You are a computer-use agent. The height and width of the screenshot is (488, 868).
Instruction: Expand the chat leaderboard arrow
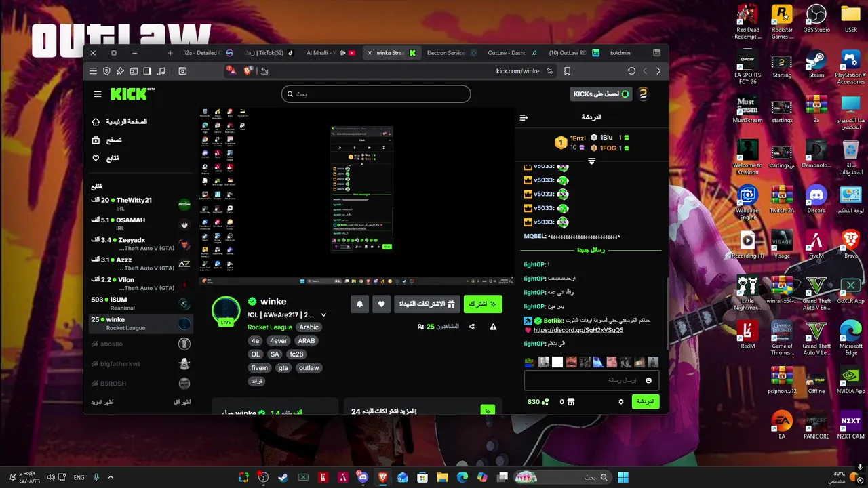point(591,161)
